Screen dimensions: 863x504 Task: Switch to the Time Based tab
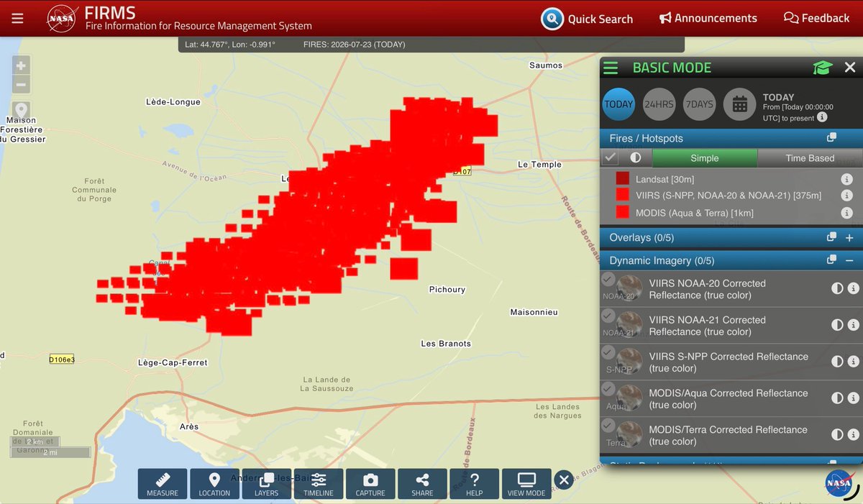click(810, 158)
